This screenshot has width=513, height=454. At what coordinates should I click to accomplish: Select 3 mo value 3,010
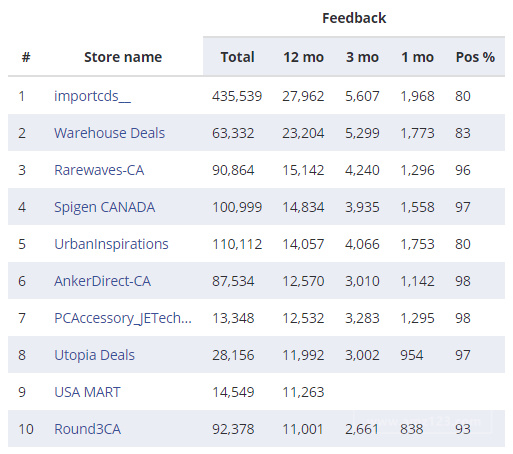point(362,281)
